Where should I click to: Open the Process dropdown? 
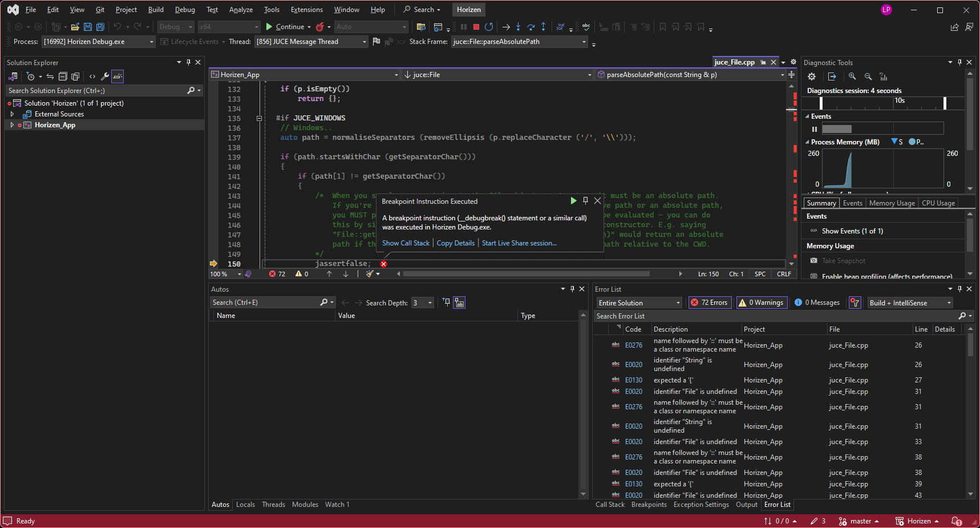tap(99, 42)
